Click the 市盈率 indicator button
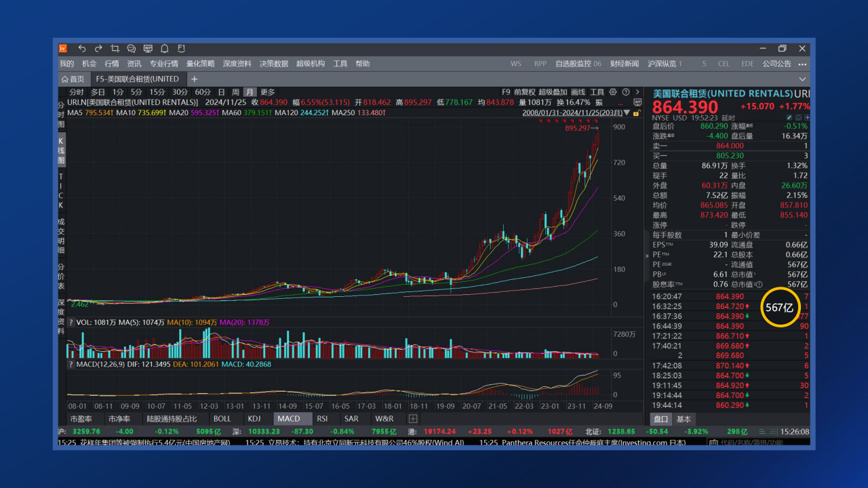 coord(81,419)
